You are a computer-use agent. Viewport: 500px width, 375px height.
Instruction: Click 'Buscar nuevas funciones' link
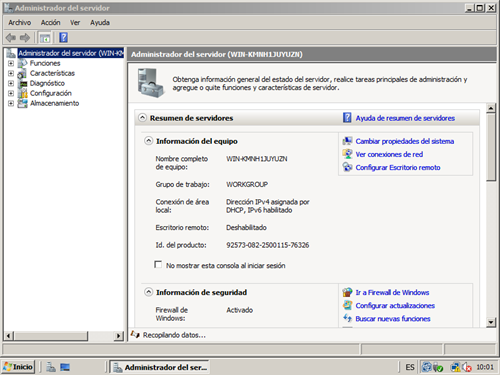(x=393, y=319)
